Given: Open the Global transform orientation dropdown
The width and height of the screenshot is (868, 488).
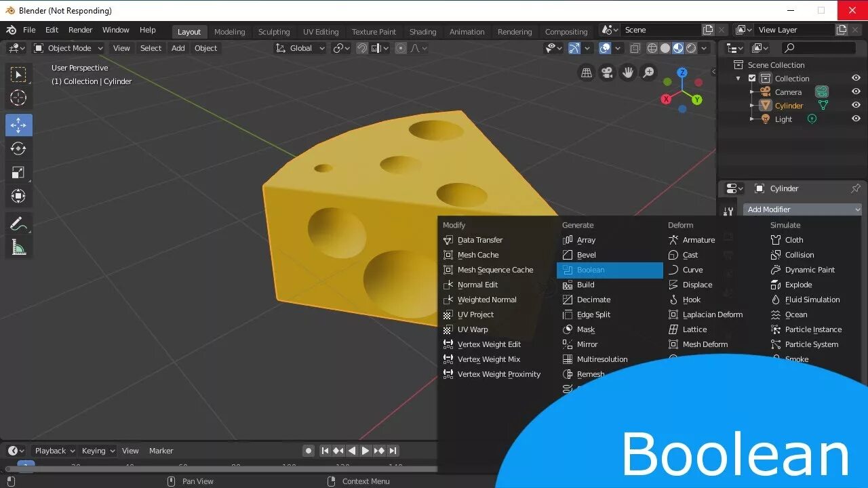Looking at the screenshot, I should [300, 48].
